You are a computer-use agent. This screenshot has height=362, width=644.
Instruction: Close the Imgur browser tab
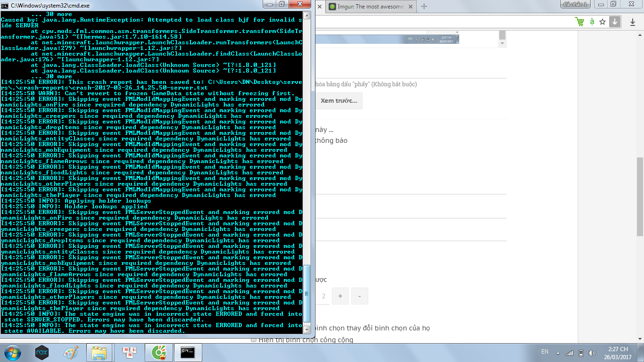[410, 7]
